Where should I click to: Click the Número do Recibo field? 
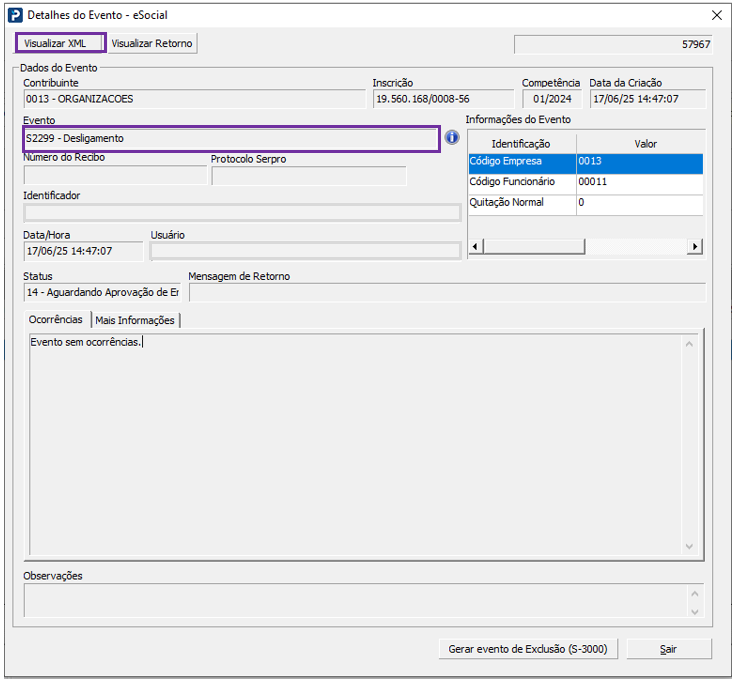(x=115, y=176)
